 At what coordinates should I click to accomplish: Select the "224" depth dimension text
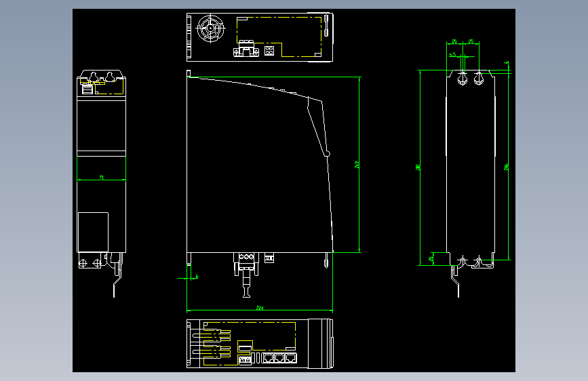[x=260, y=308]
